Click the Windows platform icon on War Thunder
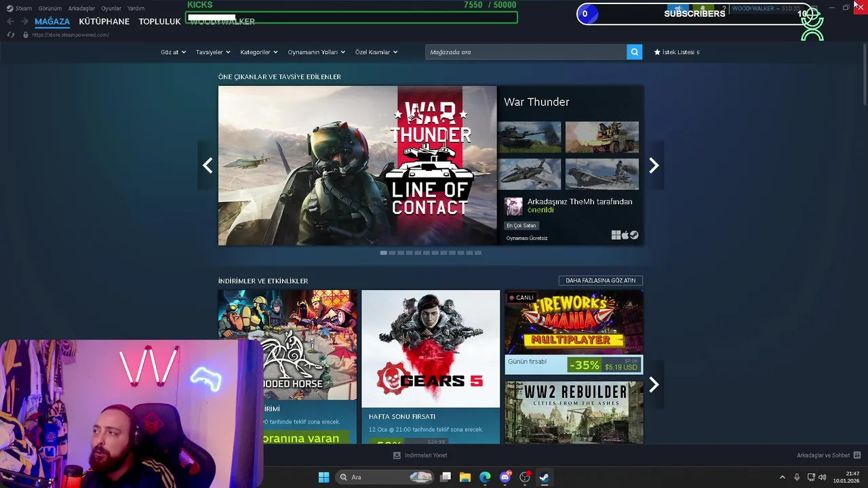This screenshot has height=488, width=868. click(616, 235)
